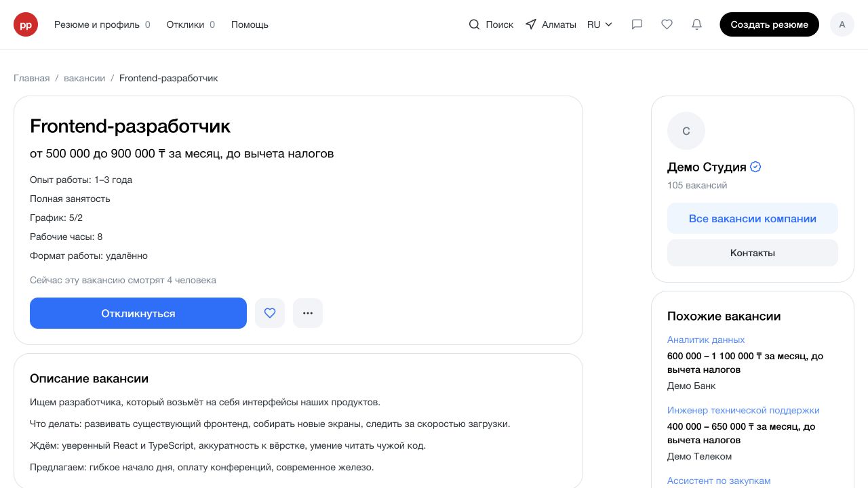Image resolution: width=868 pixels, height=488 pixels.
Task: Click Формат работы: удалённо text
Action: (x=89, y=256)
